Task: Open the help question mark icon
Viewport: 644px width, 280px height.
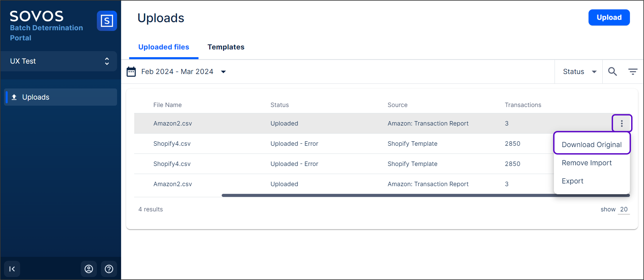Action: (x=109, y=269)
